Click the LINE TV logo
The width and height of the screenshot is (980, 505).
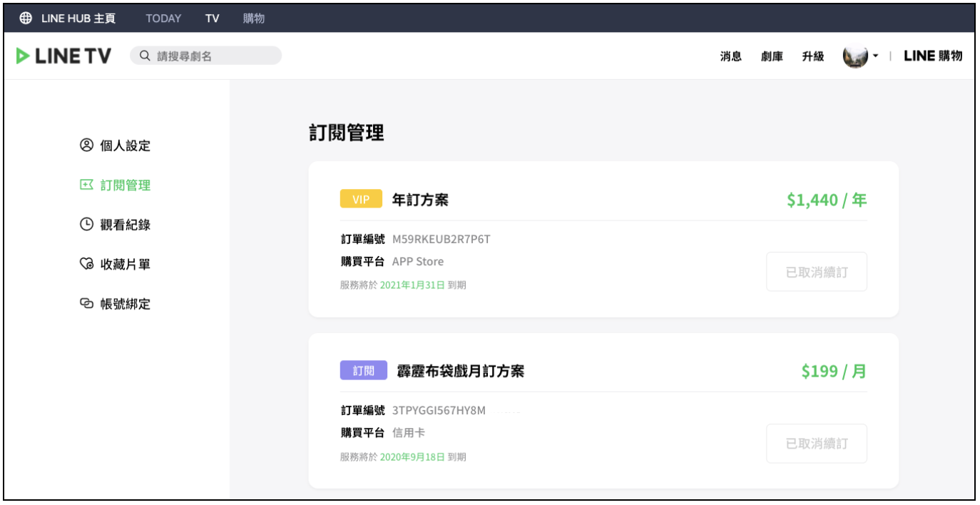coord(64,56)
